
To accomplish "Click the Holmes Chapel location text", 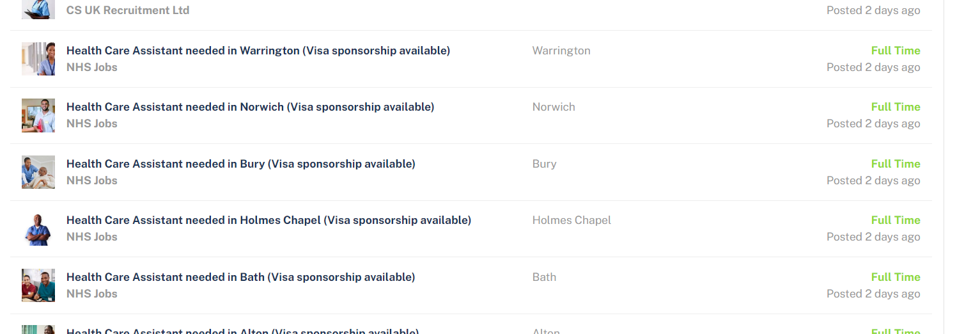I will (x=572, y=220).
